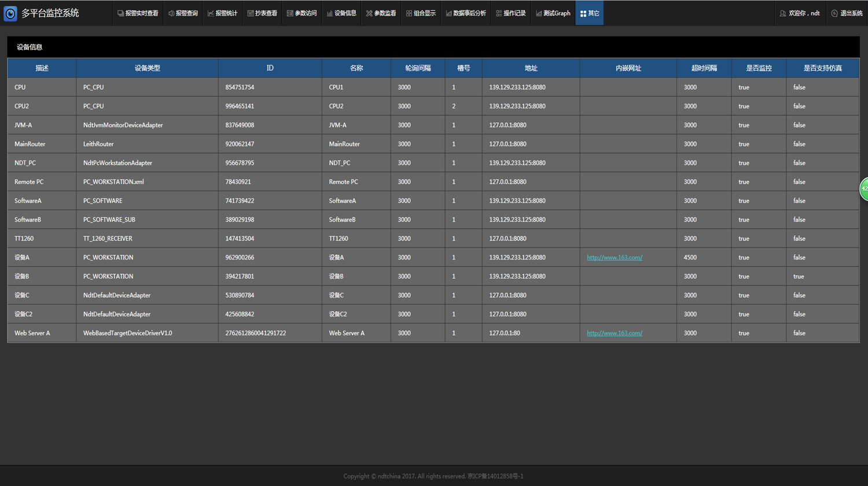
Task: Click the 设备类型 column header
Action: (x=147, y=68)
